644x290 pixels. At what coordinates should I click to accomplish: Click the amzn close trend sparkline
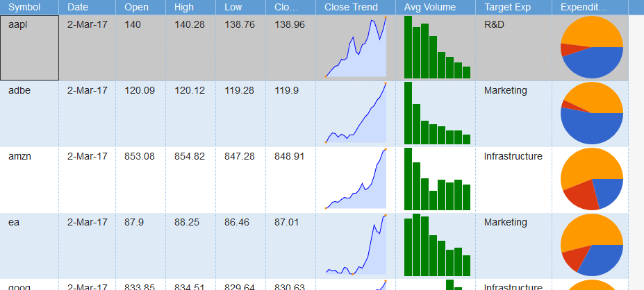(356, 179)
